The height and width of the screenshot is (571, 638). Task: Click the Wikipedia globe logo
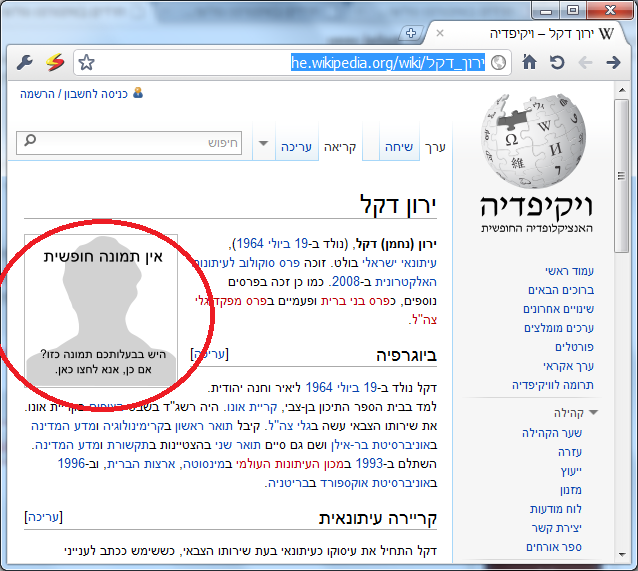534,141
